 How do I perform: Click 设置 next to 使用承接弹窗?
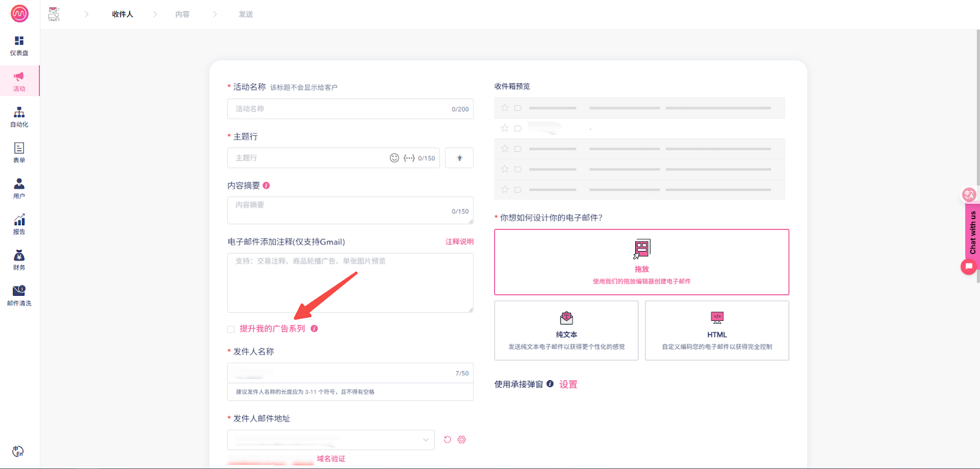568,385
